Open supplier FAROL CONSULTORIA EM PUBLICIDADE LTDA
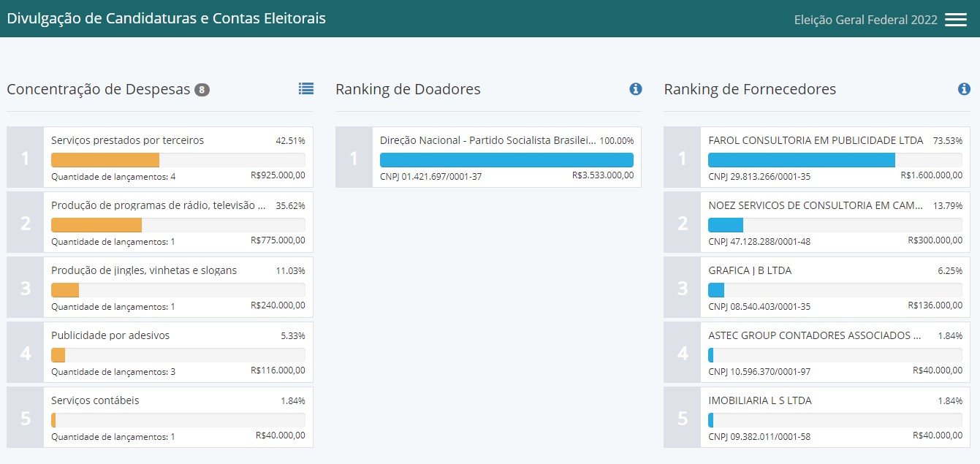980x464 pixels. [x=816, y=140]
